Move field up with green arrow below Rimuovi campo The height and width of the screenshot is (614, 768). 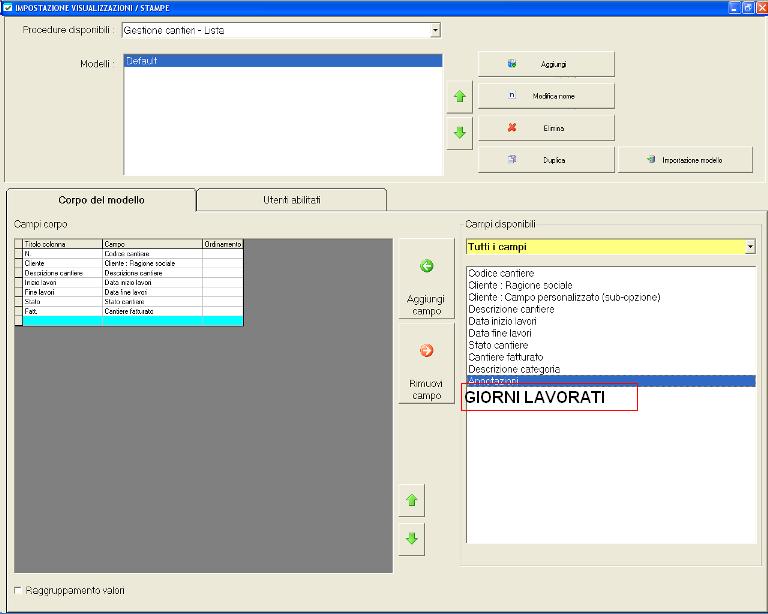pyautogui.click(x=411, y=500)
